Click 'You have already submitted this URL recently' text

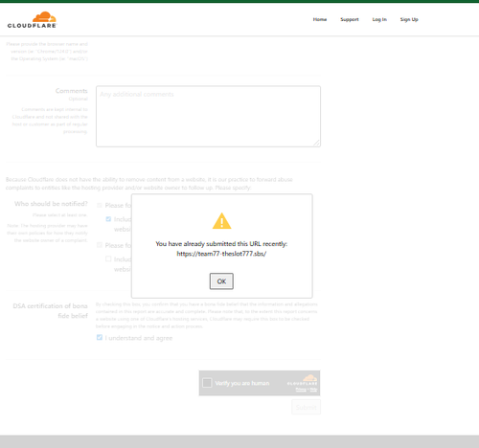coord(221,244)
